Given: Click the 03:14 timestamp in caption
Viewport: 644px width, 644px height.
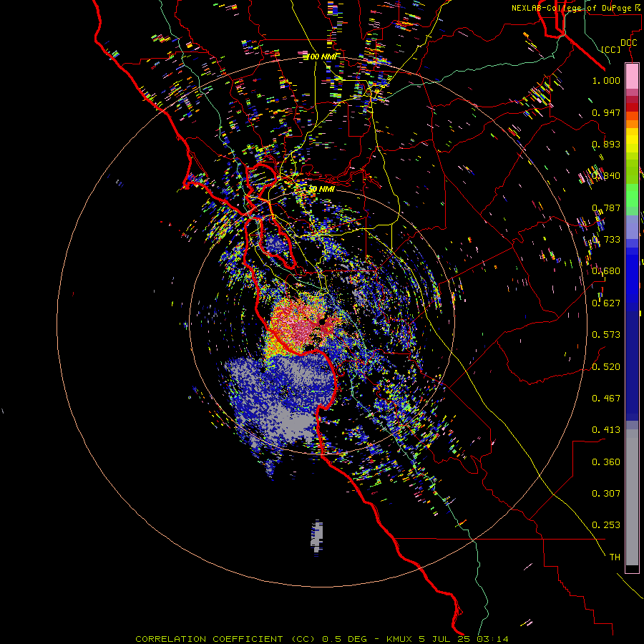Looking at the screenshot, I should (x=492, y=639).
